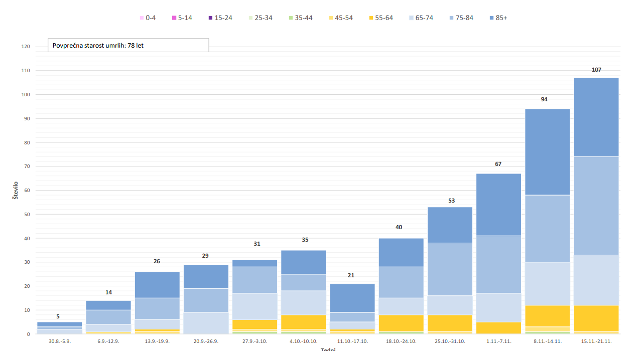Click the 55-64 legend color swatch
Screen dimensions: 644x351
pos(371,18)
